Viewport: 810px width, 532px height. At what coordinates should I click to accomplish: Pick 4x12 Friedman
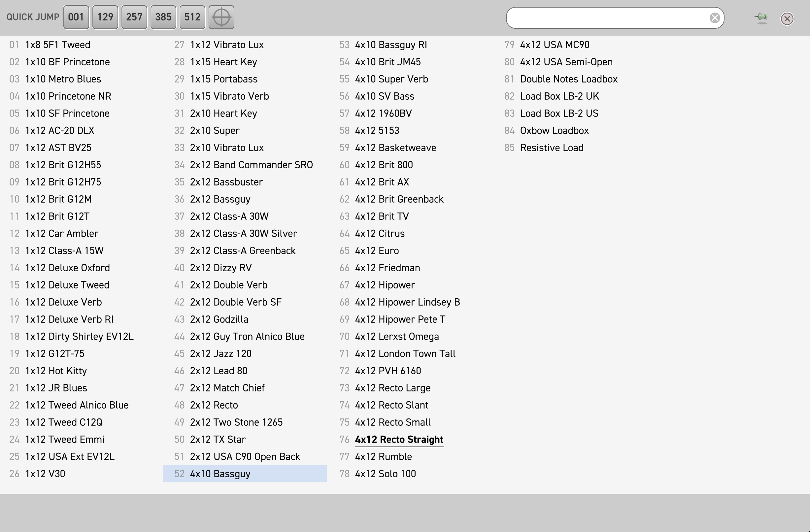388,268
